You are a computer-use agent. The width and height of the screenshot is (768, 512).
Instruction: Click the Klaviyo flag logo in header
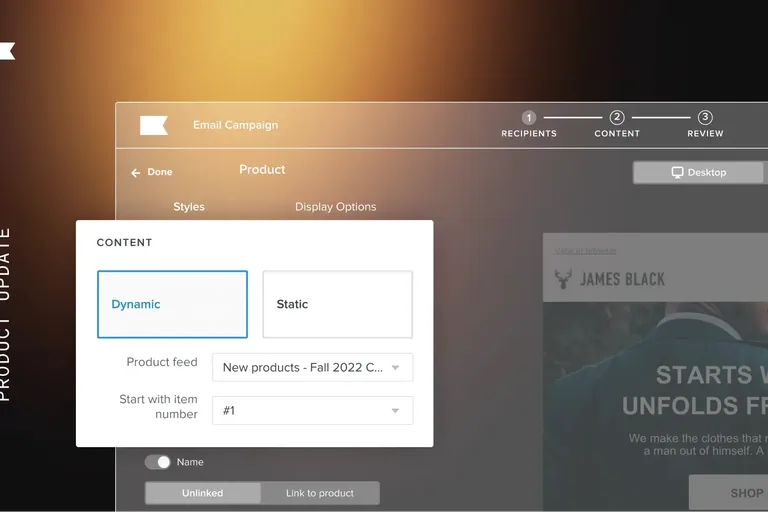coord(154,125)
